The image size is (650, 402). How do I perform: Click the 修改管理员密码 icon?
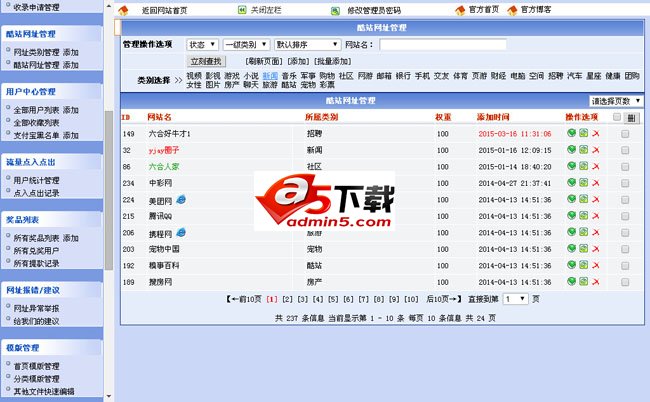[x=335, y=11]
